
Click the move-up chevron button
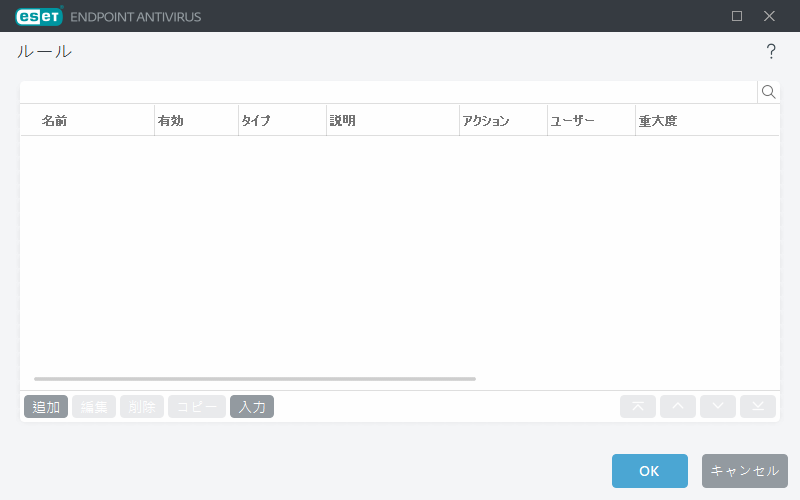click(678, 406)
